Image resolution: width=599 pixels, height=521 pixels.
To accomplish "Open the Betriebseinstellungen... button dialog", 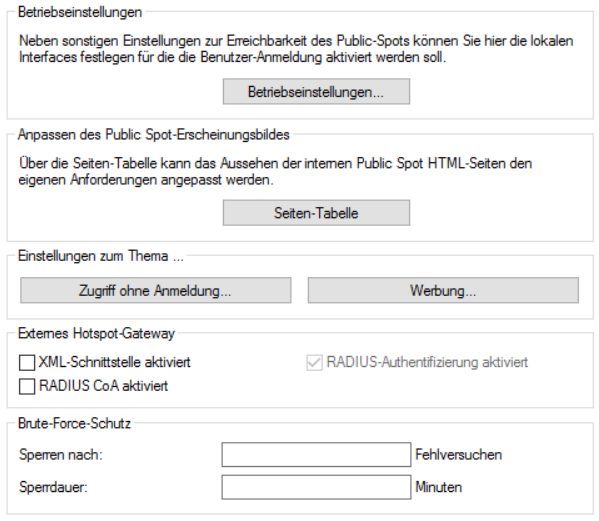I will click(316, 92).
